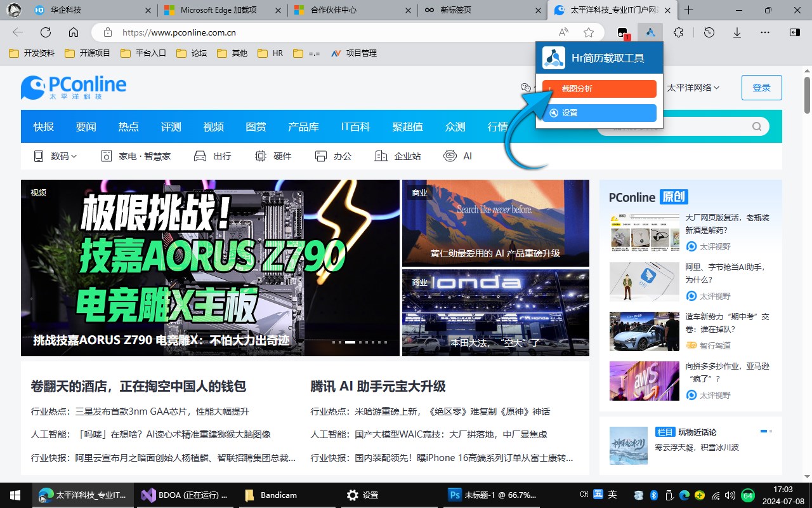Switch to the 合作伙伴中心 tab
The width and height of the screenshot is (812, 508).
coord(353,10)
